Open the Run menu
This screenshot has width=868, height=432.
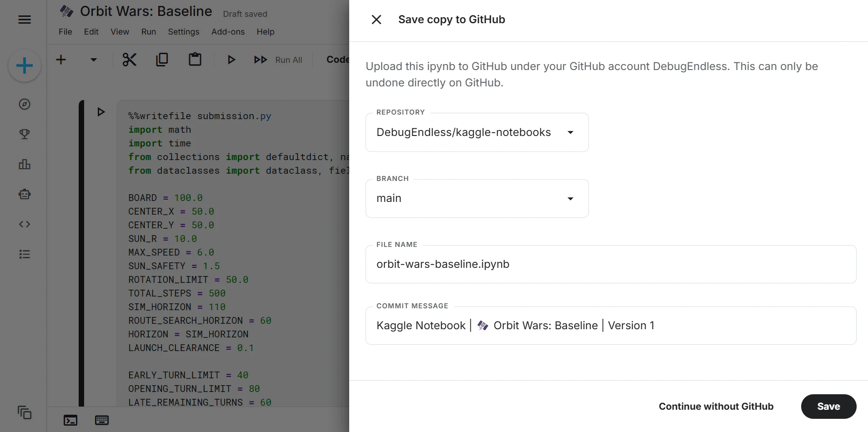click(x=149, y=32)
